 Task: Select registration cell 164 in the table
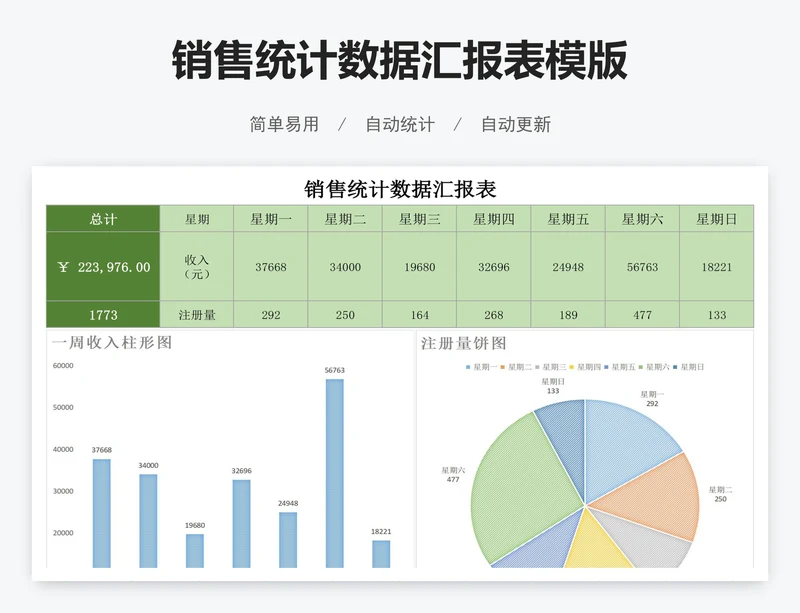pos(419,314)
